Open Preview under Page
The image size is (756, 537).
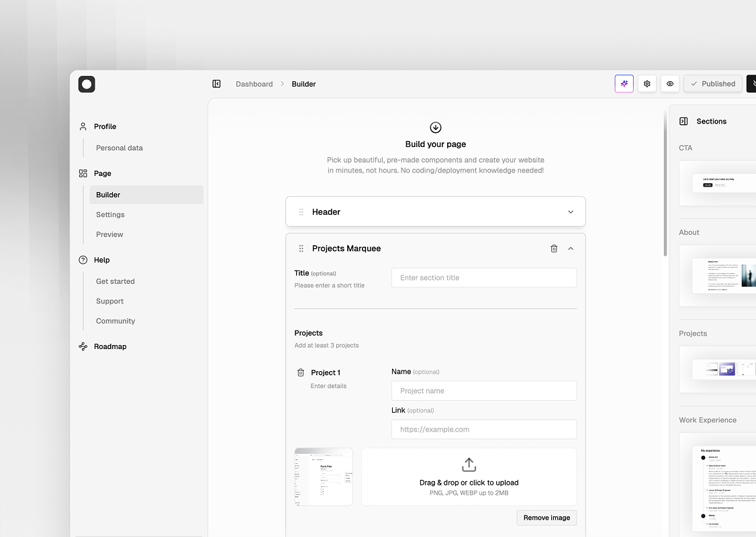click(x=109, y=234)
